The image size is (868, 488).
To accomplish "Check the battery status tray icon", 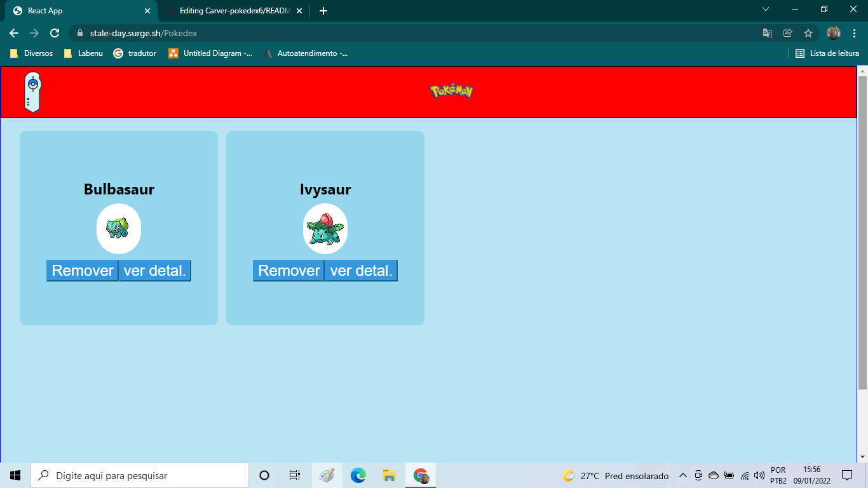I will 729,475.
